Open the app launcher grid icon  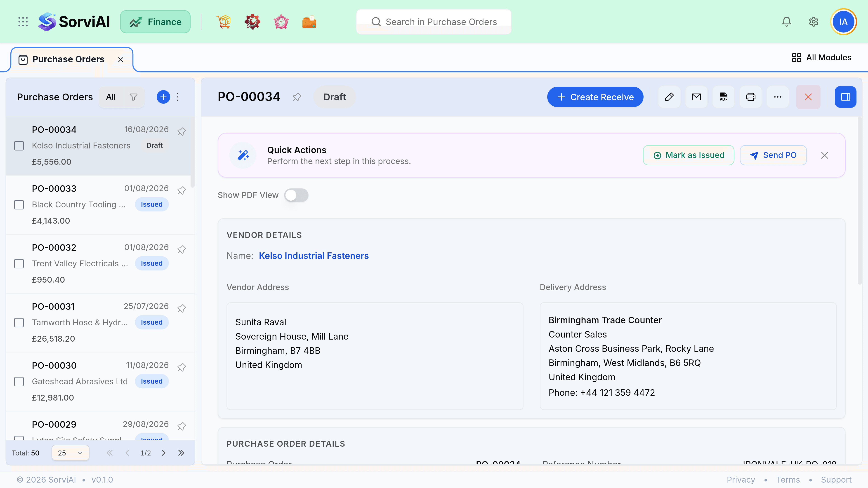[23, 22]
